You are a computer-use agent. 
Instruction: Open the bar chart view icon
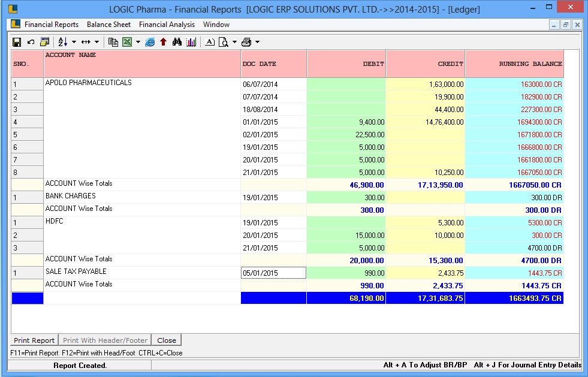tap(192, 42)
